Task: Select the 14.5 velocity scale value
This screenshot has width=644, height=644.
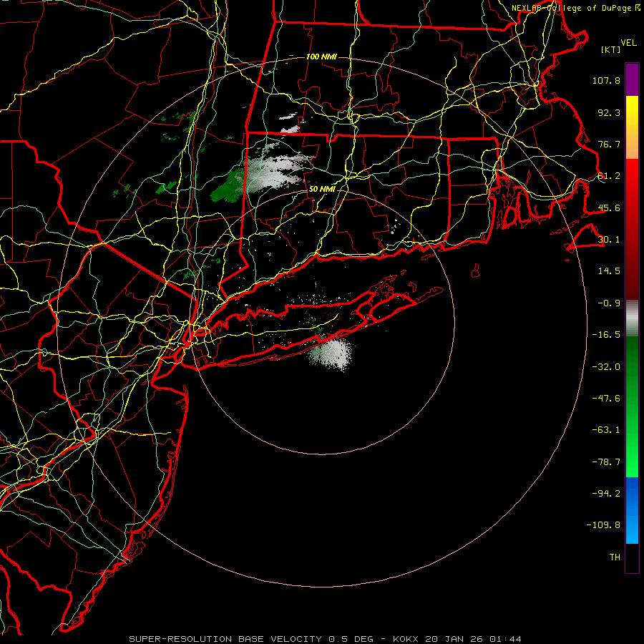Action: [609, 271]
